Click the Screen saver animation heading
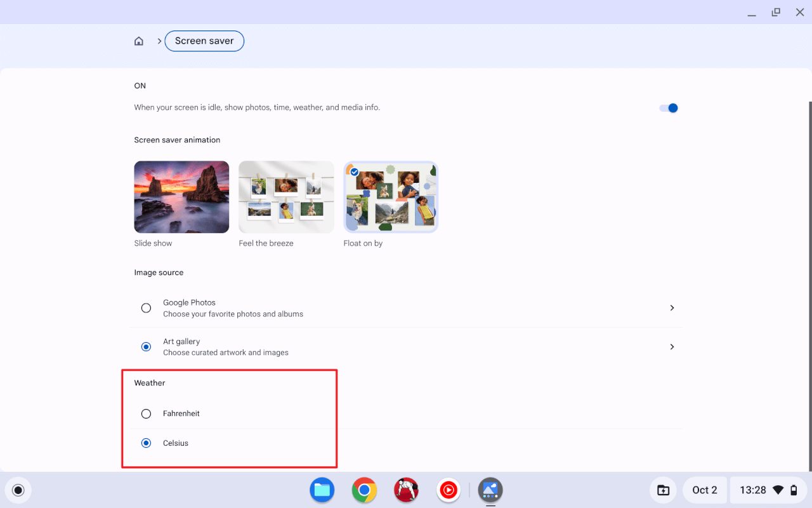The image size is (812, 508). (x=177, y=140)
